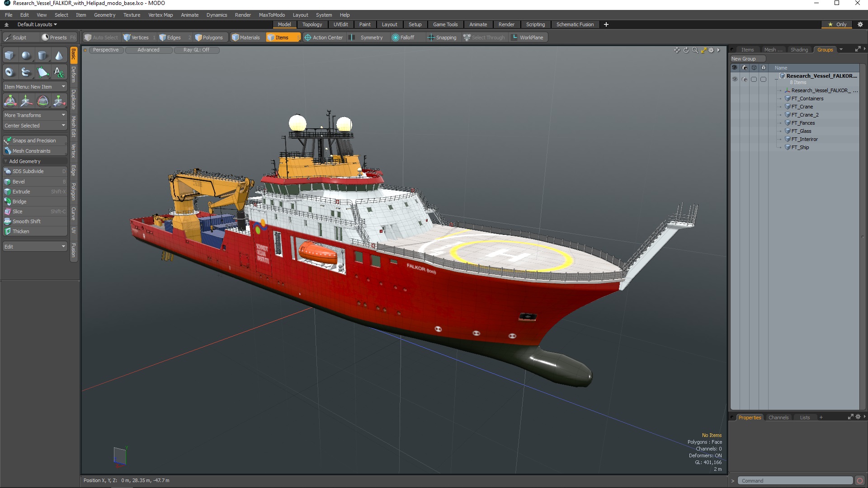Viewport: 868px width, 488px height.
Task: Select the Symmetry tool
Action: [370, 37]
